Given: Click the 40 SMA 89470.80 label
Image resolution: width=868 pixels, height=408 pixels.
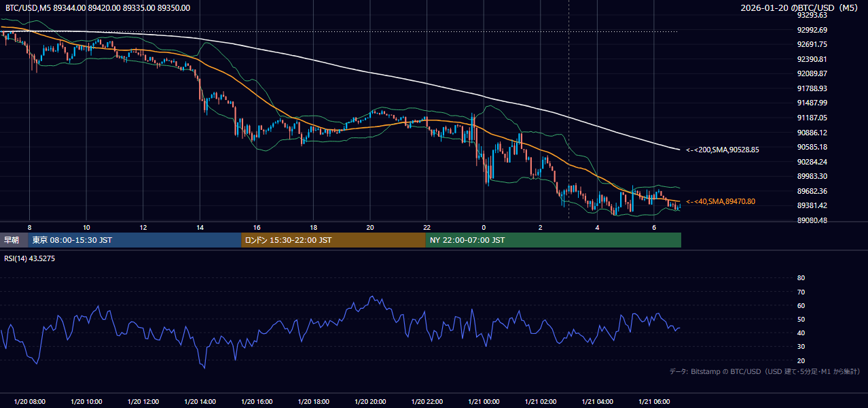Looking at the screenshot, I should tap(720, 201).
